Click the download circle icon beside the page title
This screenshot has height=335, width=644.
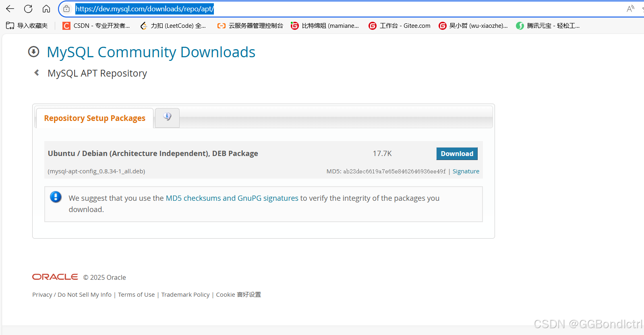coord(33,52)
